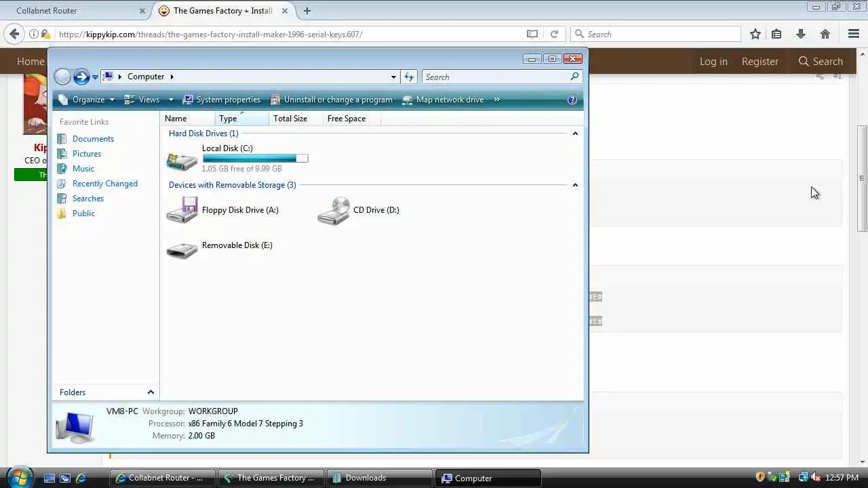Image resolution: width=868 pixels, height=488 pixels.
Task: Sort by Total Size column header
Action: pos(296,119)
